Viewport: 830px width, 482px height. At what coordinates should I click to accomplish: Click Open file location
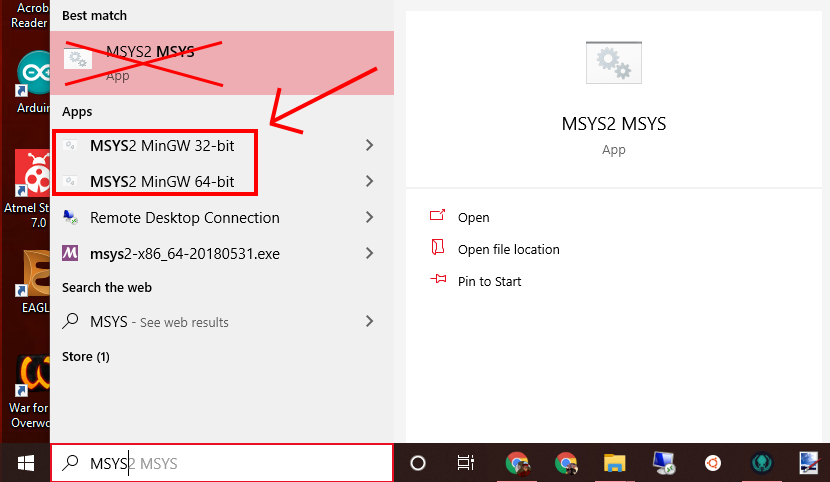508,249
